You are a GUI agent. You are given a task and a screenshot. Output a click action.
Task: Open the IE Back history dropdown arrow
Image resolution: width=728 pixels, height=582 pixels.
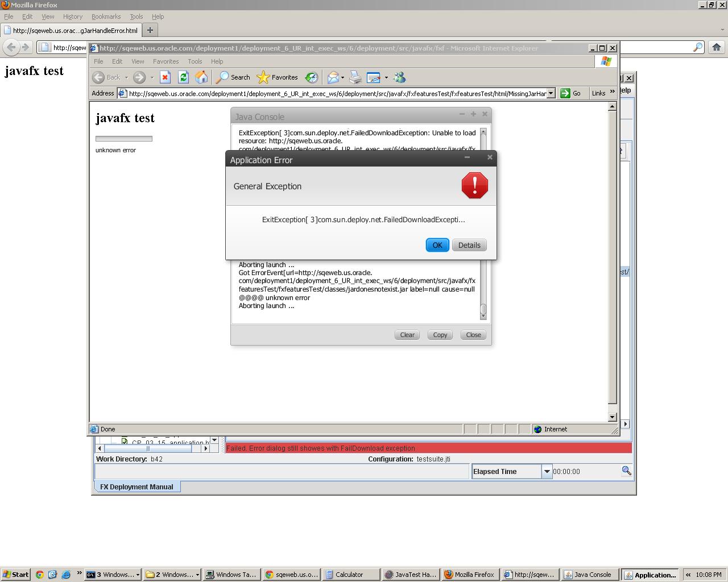127,77
